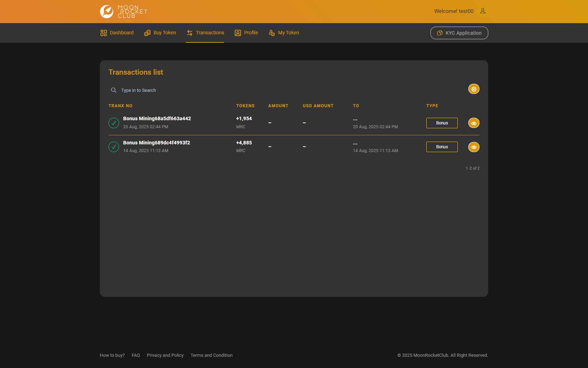The width and height of the screenshot is (588, 368).
Task: Click the search magnifier icon
Action: [x=114, y=90]
